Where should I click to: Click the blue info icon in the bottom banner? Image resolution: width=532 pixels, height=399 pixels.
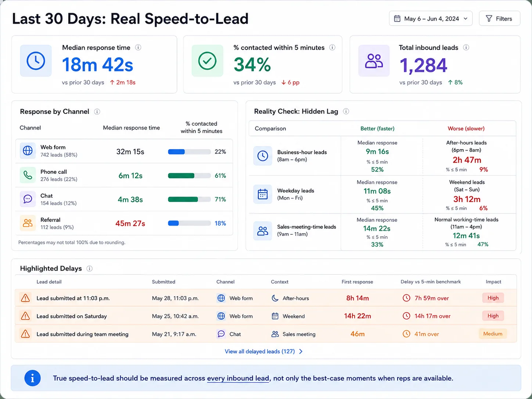(x=32, y=378)
